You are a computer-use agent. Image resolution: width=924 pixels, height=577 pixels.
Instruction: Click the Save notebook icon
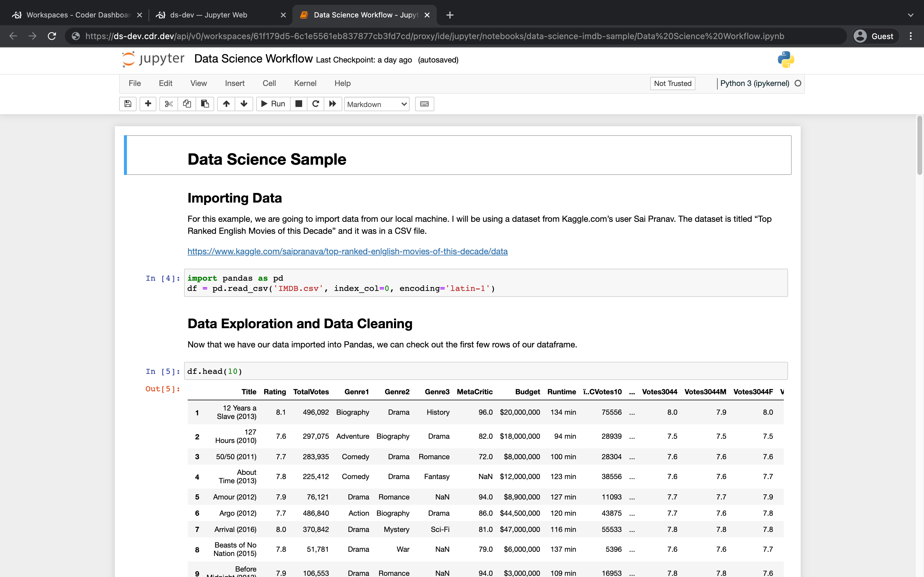coord(128,104)
